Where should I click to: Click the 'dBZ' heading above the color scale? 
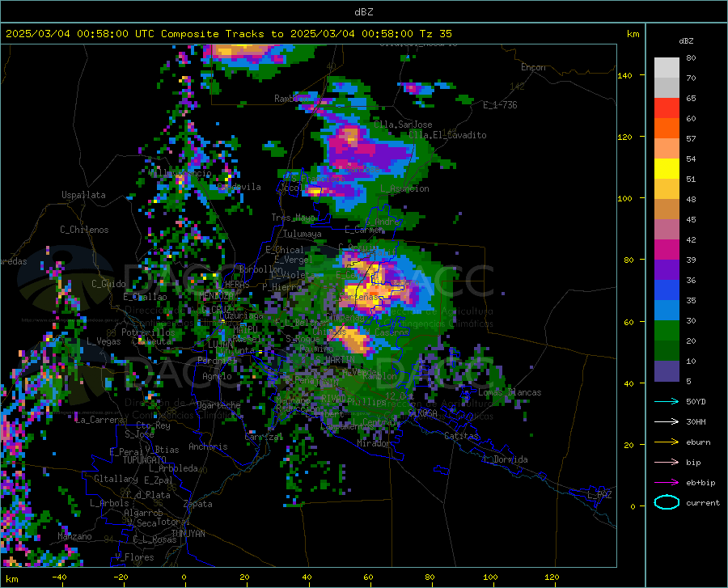686,40
